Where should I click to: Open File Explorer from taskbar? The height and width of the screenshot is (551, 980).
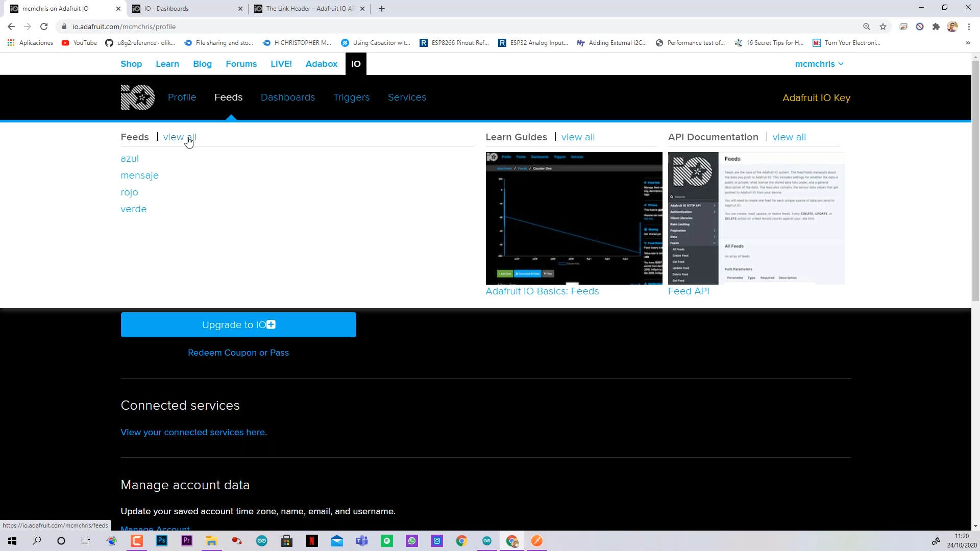(211, 541)
